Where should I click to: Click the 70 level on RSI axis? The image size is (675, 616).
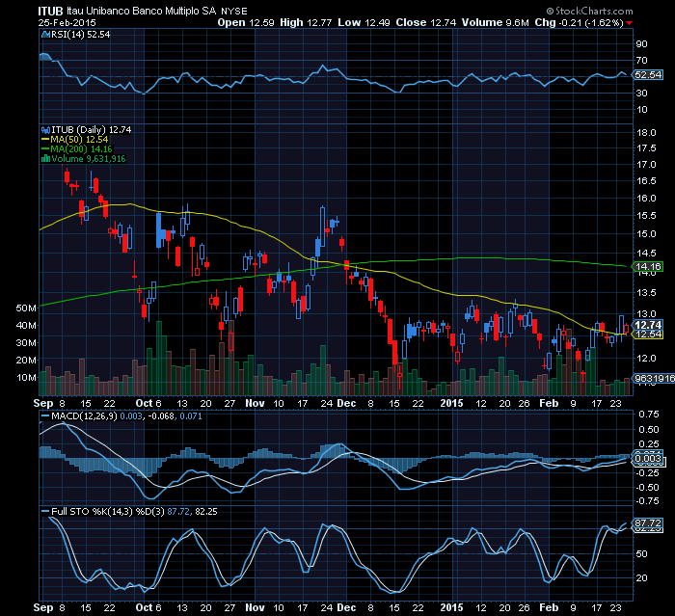coord(641,61)
